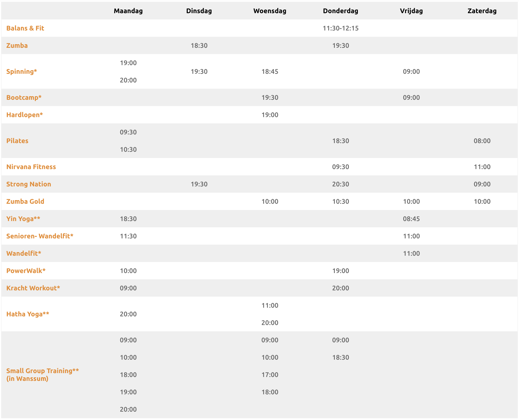Open the Bootcamp* class link
The width and height of the screenshot is (519, 420).
24,98
